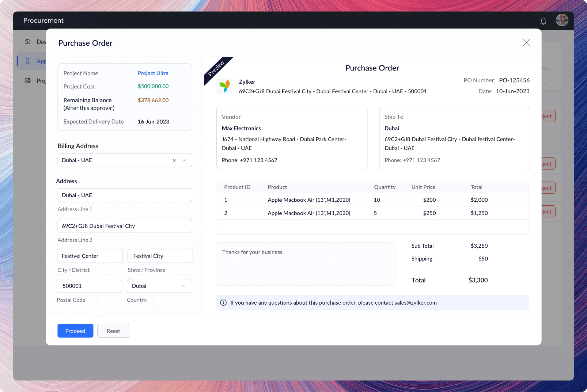Click Expected Delivery Date 16-Jun-2023

(x=153, y=122)
